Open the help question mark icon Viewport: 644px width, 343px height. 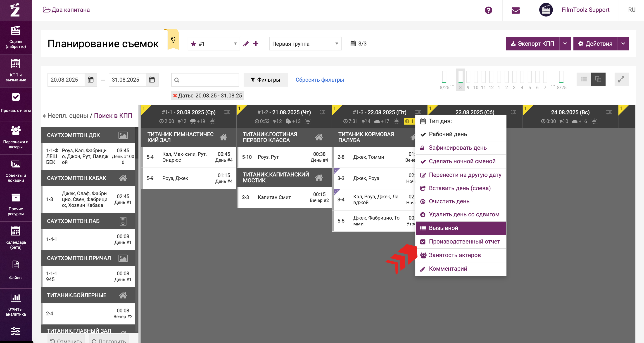tap(488, 10)
